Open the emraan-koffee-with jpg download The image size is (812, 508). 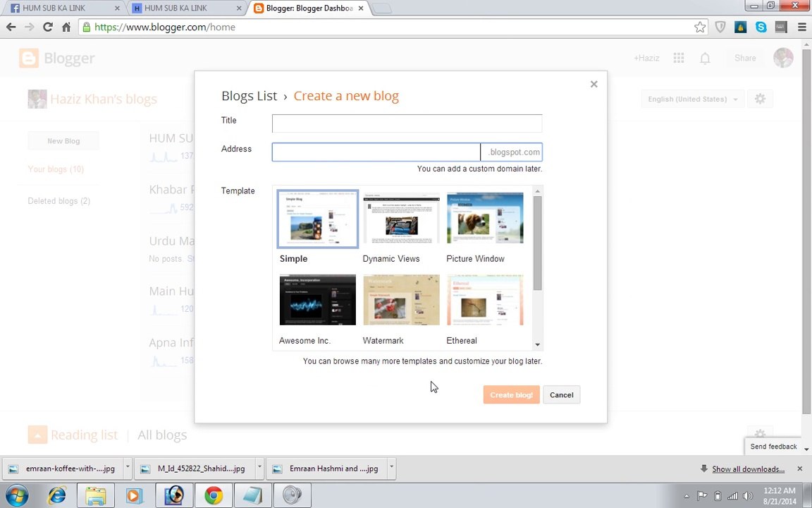point(63,468)
